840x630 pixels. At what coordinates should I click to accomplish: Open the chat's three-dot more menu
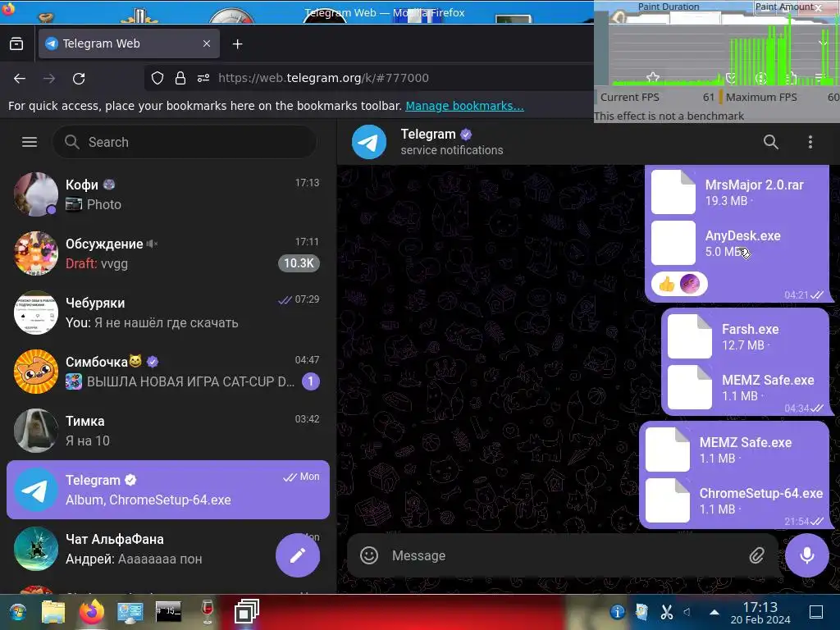(810, 142)
